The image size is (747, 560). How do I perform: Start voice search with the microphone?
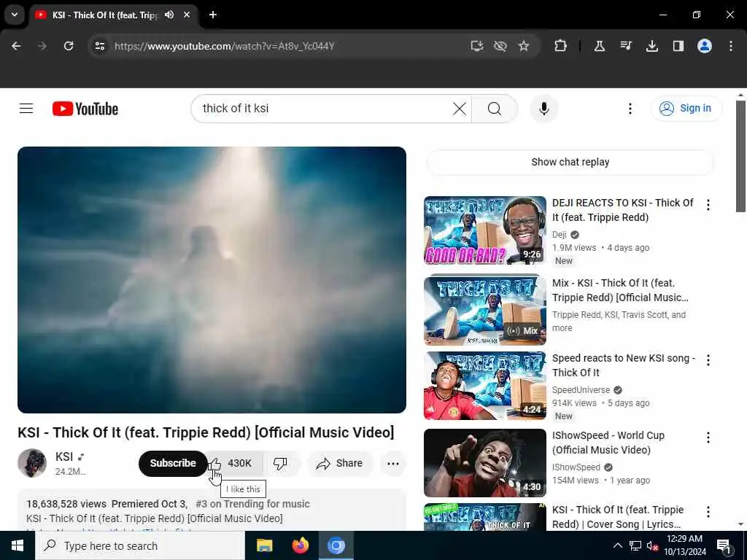(x=543, y=109)
